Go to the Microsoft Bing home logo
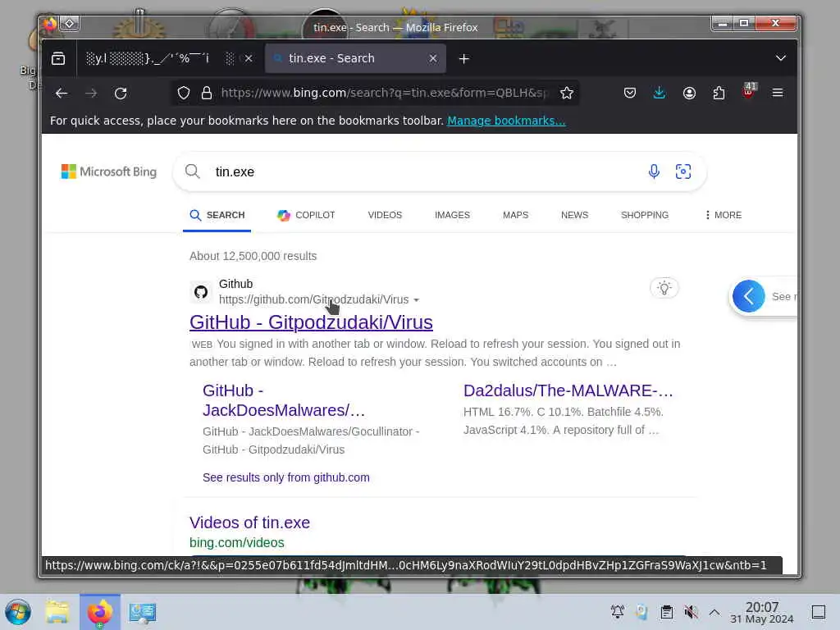The height and width of the screenshot is (630, 840). 109,172
